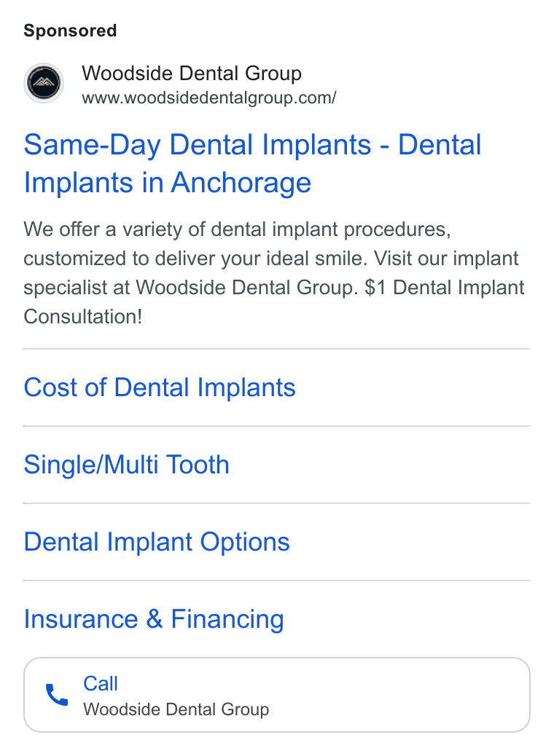Click the word 'Cost' in sitelink
The image size is (554, 756).
[51, 387]
